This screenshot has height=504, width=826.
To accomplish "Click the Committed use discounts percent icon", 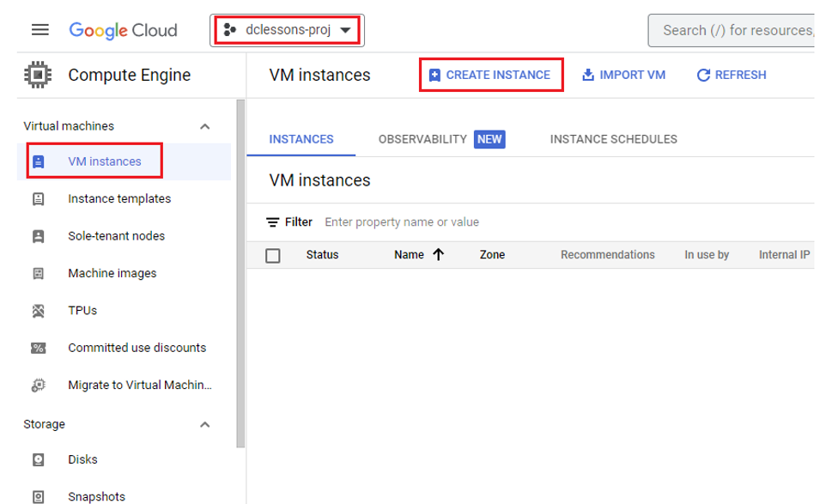I will 39,348.
